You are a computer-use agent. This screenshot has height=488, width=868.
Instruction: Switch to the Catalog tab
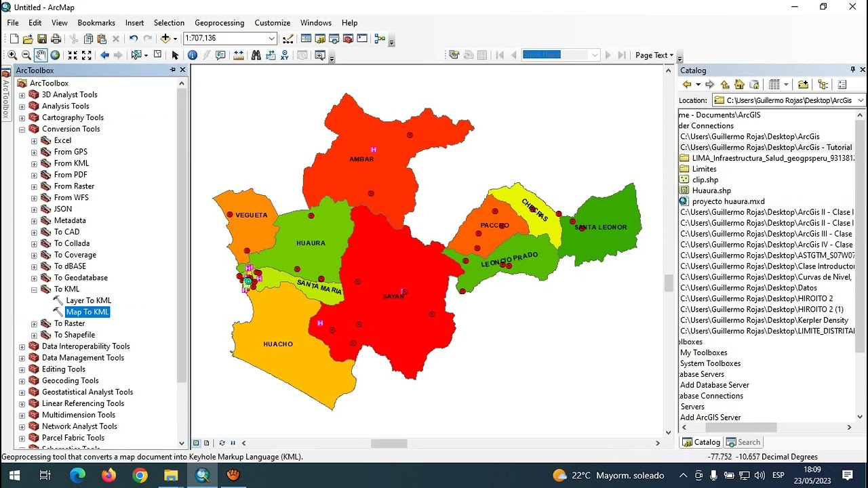click(701, 442)
